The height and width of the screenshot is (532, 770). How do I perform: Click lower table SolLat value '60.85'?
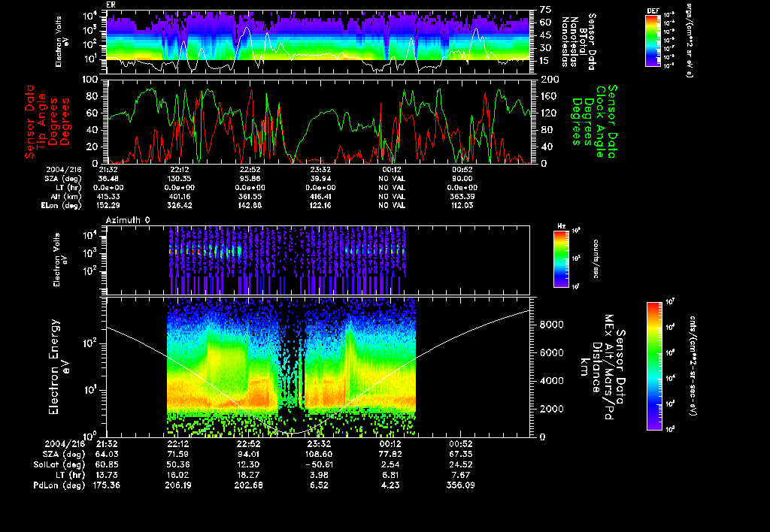click(107, 464)
